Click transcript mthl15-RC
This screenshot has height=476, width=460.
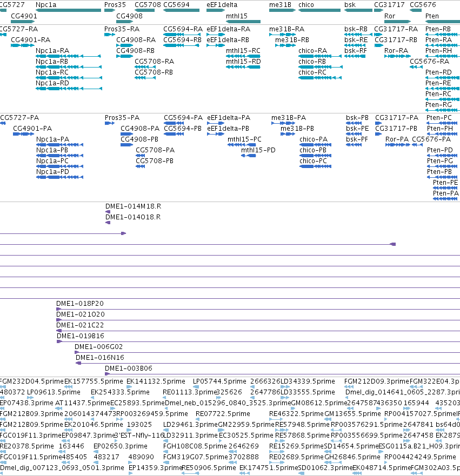[243, 51]
